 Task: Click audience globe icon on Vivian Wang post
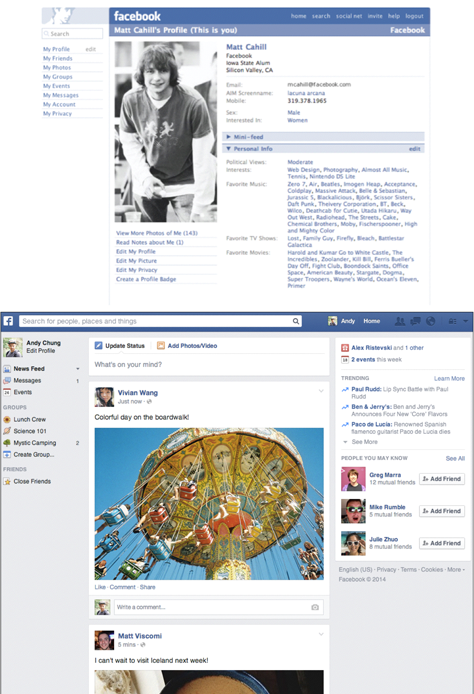click(x=149, y=402)
